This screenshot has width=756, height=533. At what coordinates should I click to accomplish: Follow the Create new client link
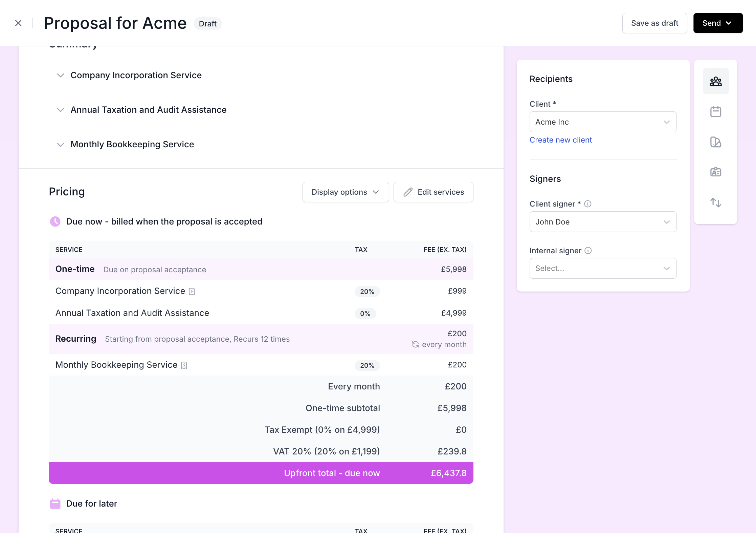[x=560, y=140]
